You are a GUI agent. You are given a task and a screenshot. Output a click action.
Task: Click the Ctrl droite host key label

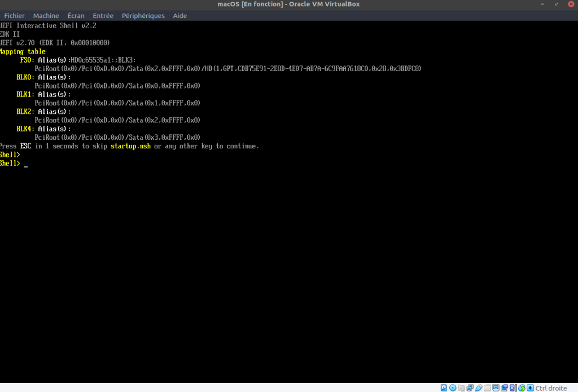point(551,387)
